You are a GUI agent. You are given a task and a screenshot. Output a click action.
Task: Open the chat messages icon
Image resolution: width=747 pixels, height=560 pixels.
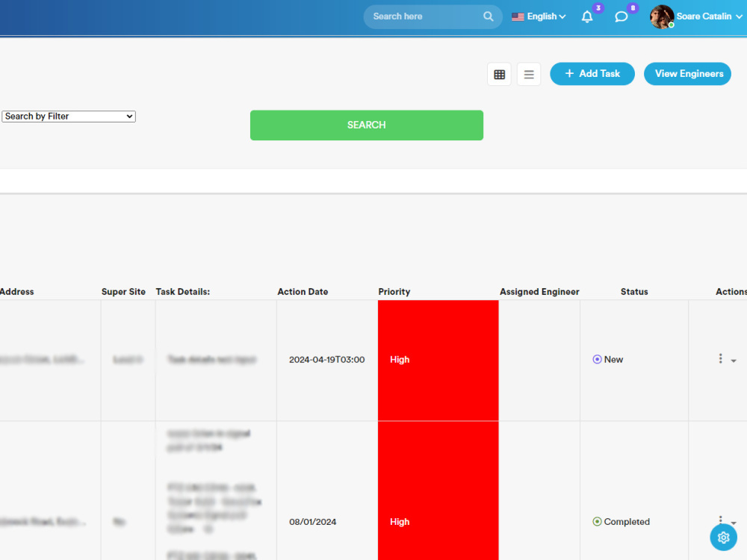(621, 17)
